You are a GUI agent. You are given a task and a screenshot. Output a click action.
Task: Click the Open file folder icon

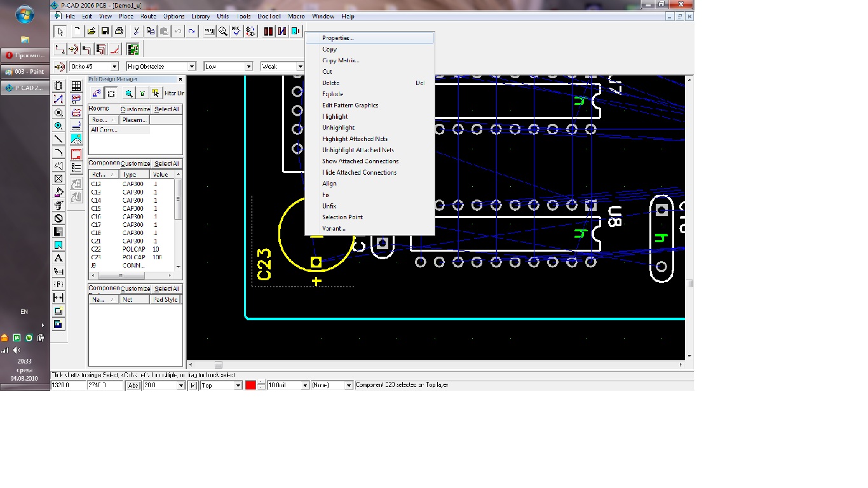coord(92,31)
